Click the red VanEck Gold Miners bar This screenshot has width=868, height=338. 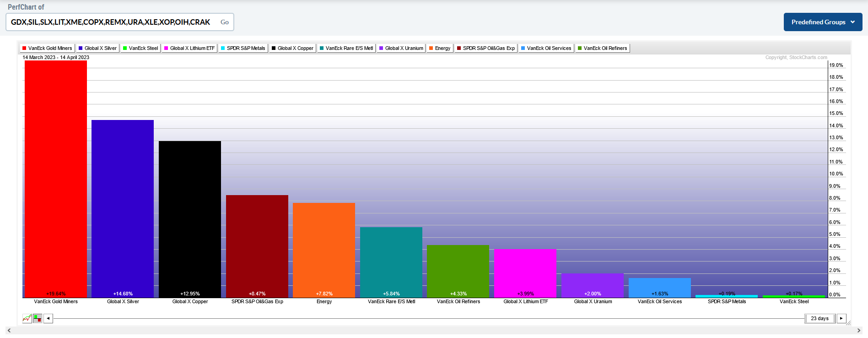56,179
